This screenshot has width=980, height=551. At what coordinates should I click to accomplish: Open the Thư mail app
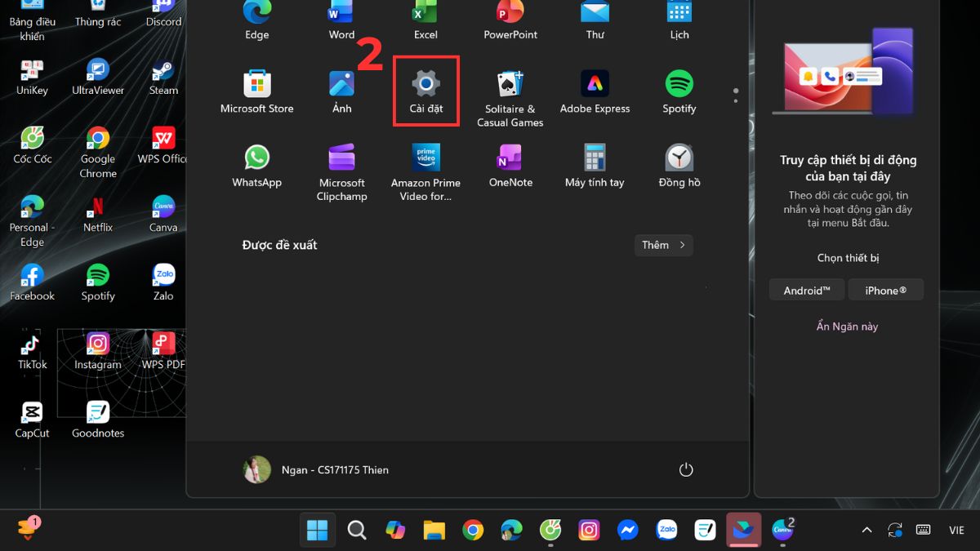pos(595,20)
